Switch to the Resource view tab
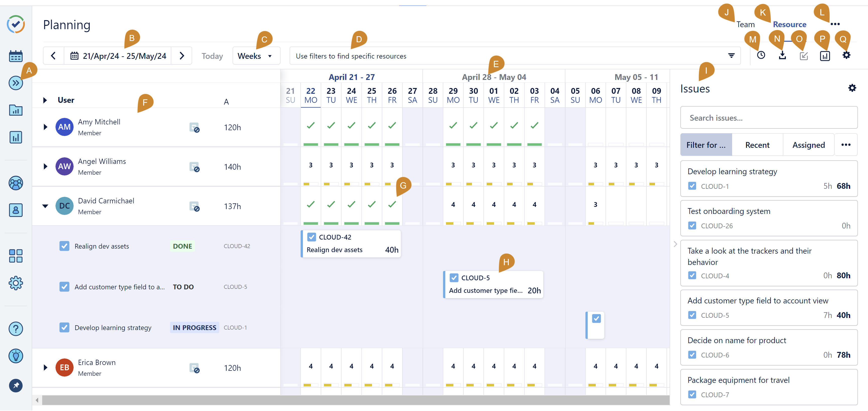The image size is (868, 411). click(x=789, y=25)
